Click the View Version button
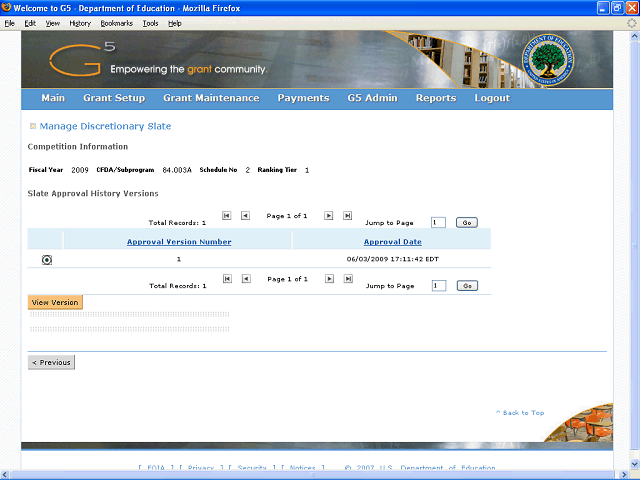 (55, 302)
